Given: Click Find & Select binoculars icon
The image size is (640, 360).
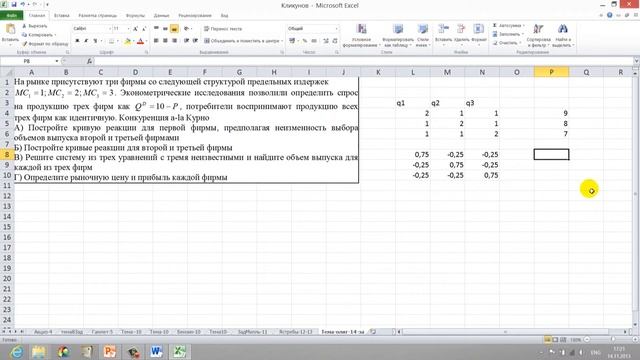Looking at the screenshot, I should (x=562, y=29).
